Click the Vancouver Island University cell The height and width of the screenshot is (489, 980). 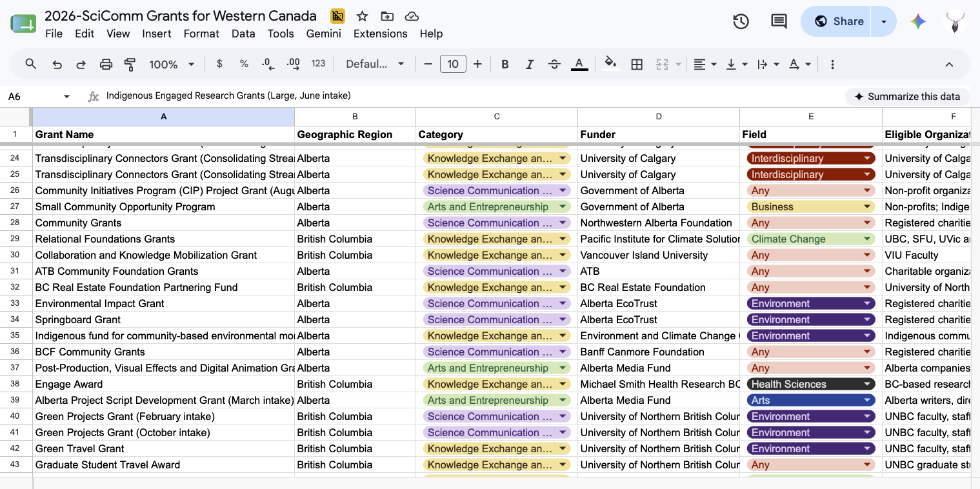coord(659,255)
